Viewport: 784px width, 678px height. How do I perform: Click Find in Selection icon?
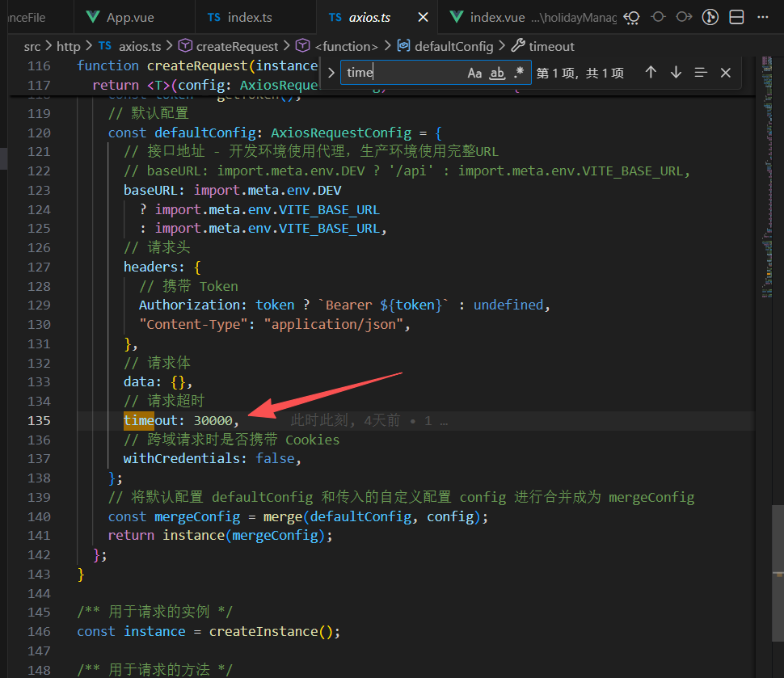pos(701,73)
